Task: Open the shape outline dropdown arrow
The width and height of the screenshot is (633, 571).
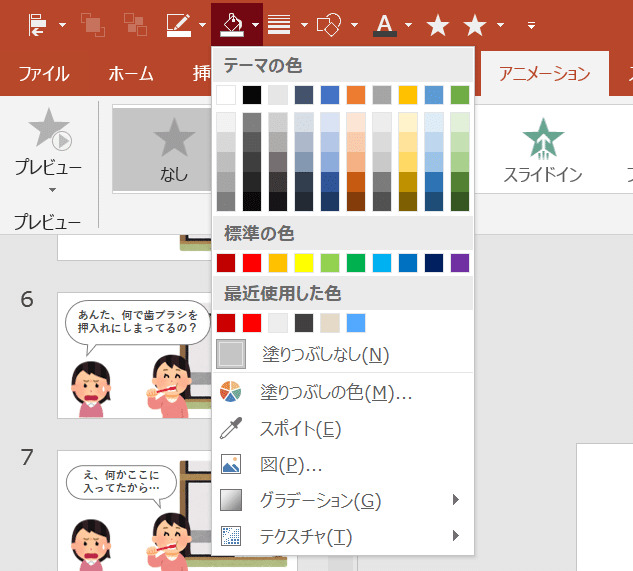Action: click(202, 25)
